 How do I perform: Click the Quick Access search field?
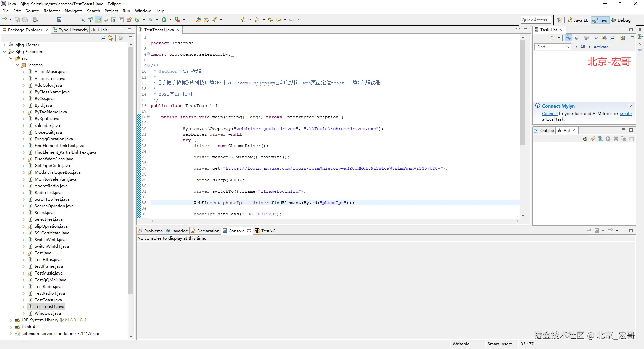(536, 20)
